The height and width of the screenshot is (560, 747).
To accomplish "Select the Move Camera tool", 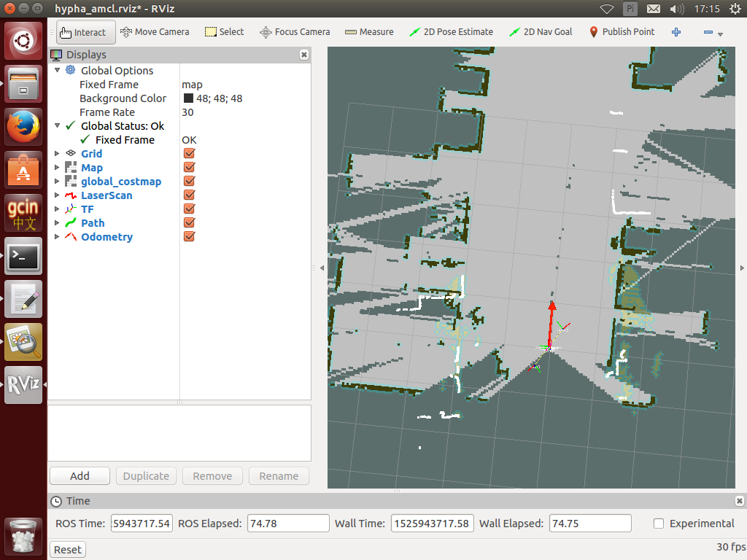I will coord(154,32).
